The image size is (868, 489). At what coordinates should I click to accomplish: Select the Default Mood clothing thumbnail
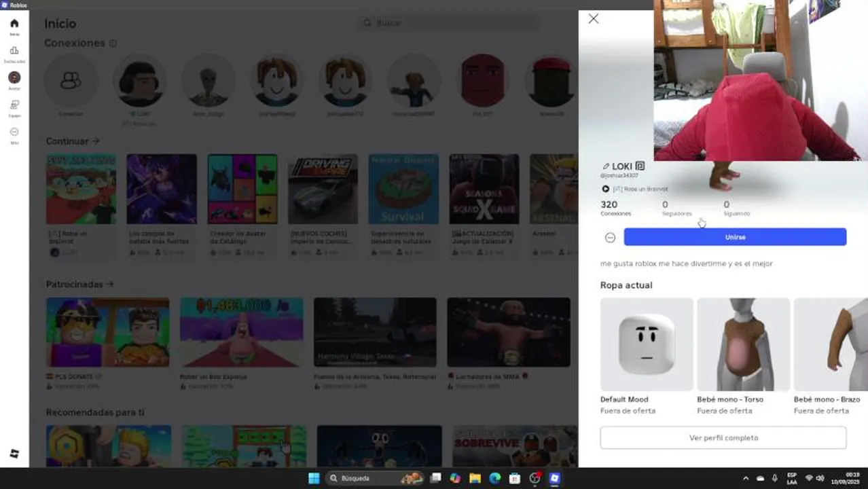647,344
